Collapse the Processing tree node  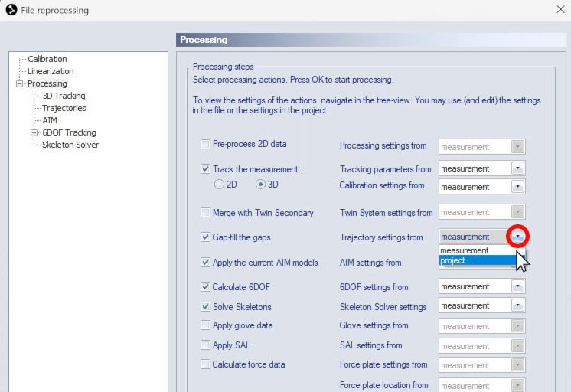click(19, 83)
